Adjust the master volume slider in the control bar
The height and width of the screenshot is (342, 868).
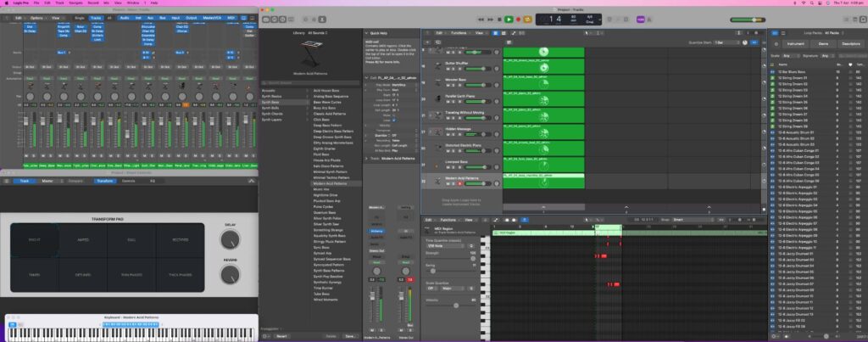coord(748,20)
